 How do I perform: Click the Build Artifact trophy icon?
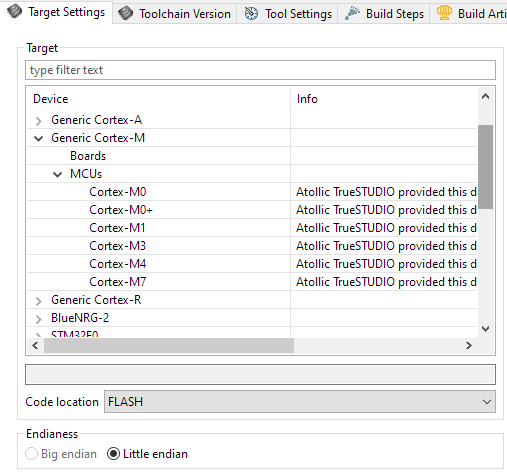444,13
